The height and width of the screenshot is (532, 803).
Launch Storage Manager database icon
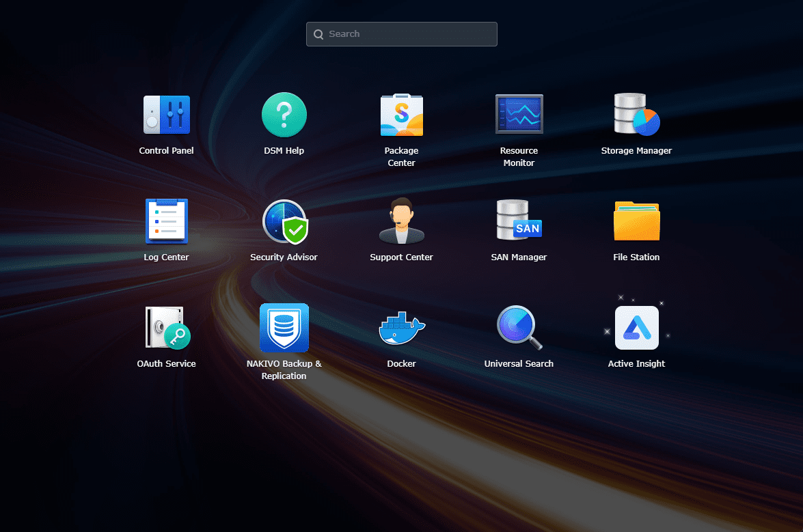coord(636,115)
